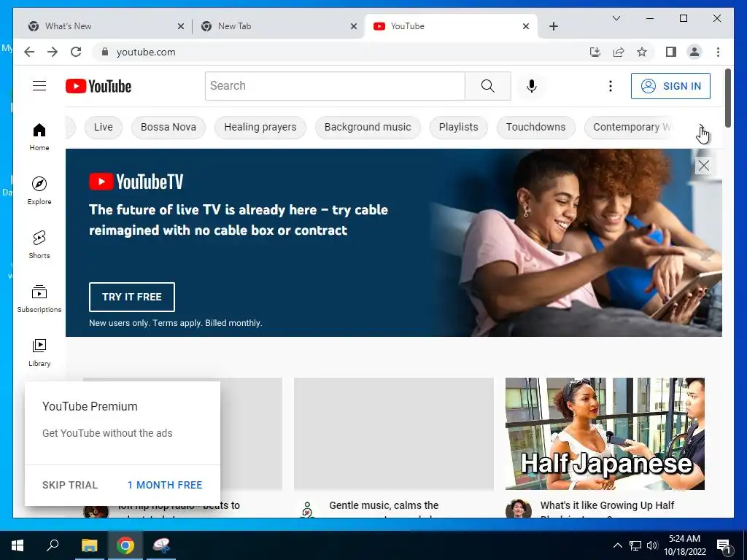Close the New Tab tab

tap(354, 27)
